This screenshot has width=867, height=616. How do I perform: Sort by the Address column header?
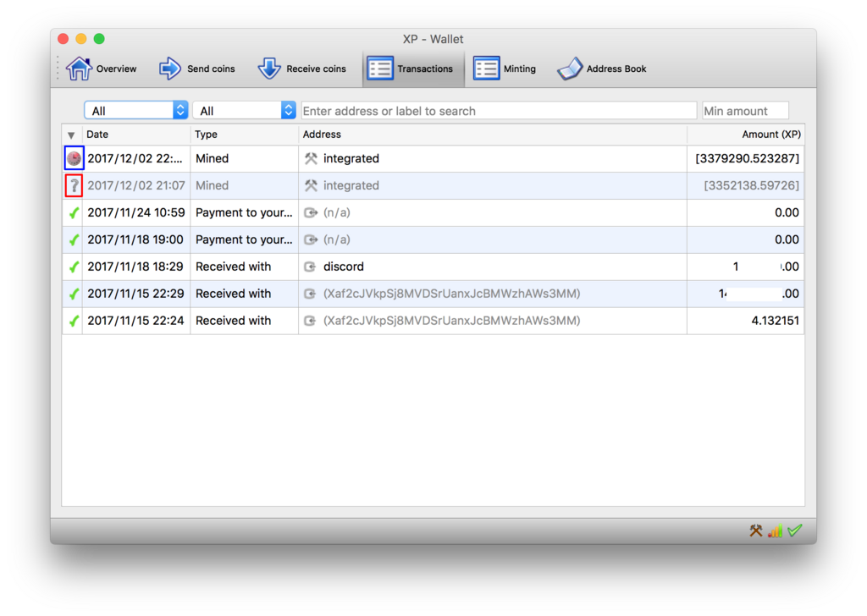493,135
